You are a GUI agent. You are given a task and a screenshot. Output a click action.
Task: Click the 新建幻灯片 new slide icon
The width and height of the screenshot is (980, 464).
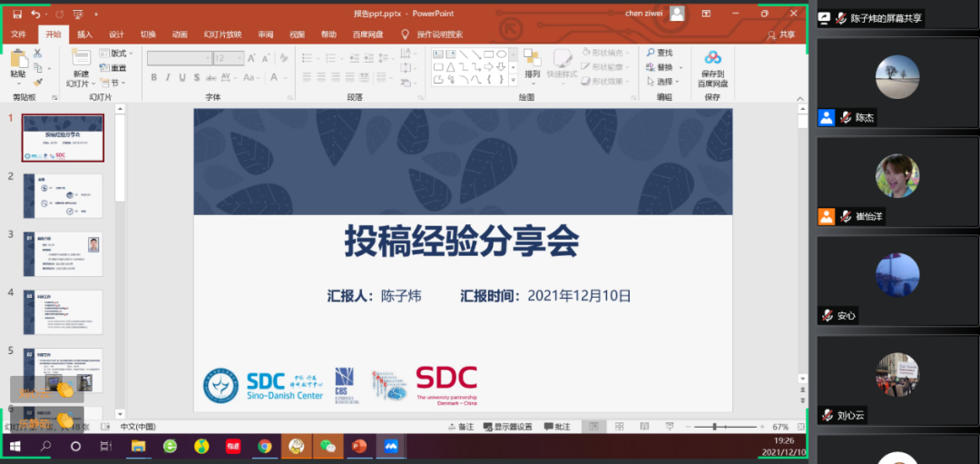81,58
